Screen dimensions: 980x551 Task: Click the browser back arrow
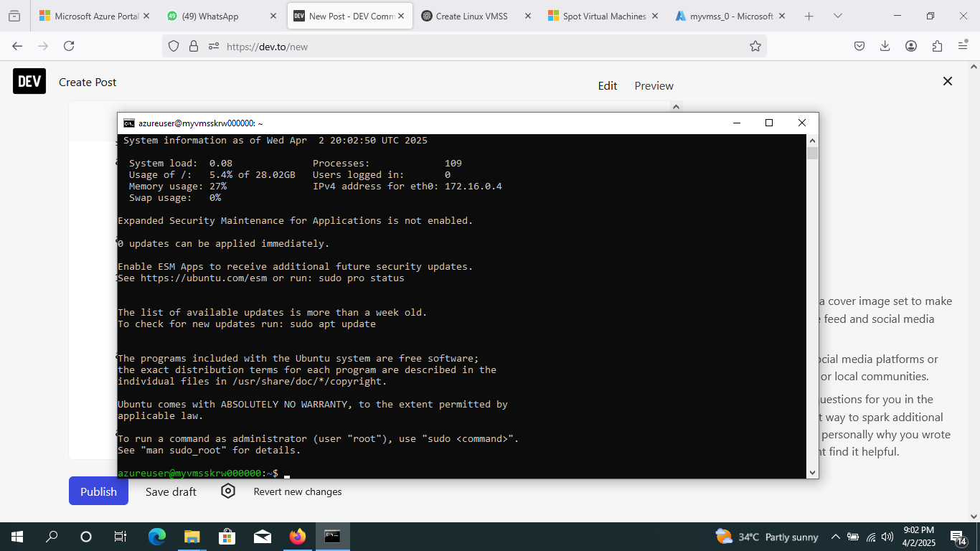[x=17, y=46]
